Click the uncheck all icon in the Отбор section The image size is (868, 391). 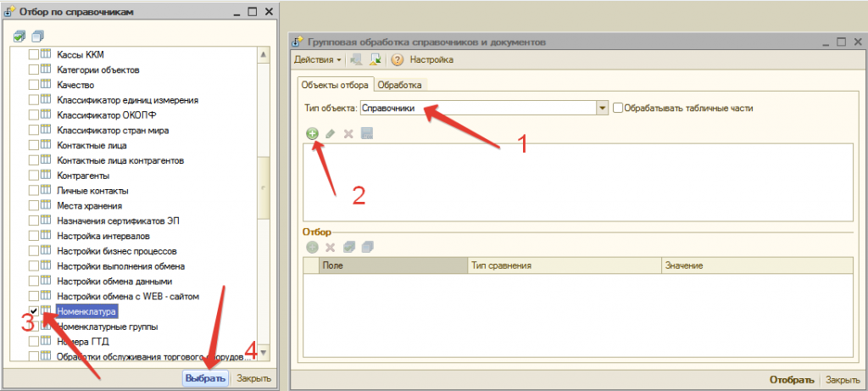(366, 247)
